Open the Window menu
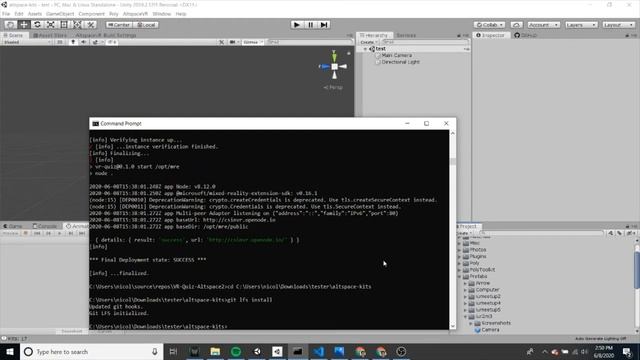The image size is (640, 360). click(162, 14)
